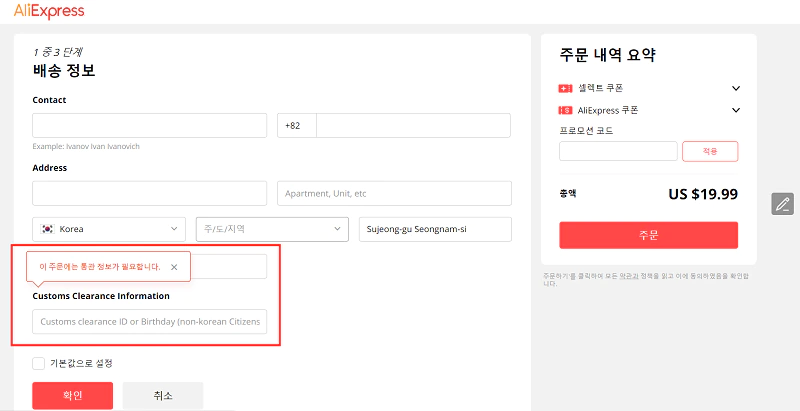Focus the street address input field

[x=149, y=193]
